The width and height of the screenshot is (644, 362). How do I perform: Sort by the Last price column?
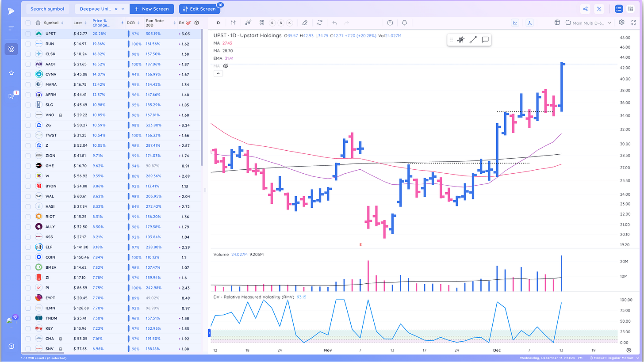(85, 23)
